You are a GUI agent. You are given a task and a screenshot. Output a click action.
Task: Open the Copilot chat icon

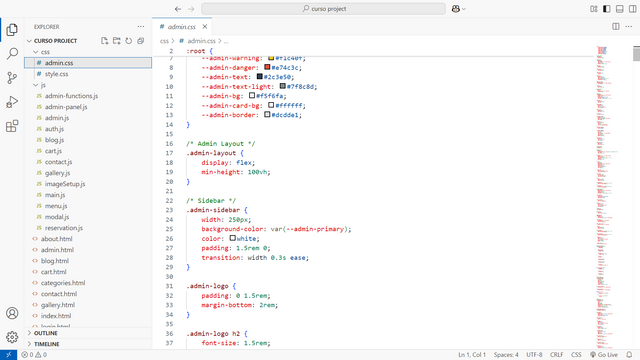pyautogui.click(x=456, y=9)
